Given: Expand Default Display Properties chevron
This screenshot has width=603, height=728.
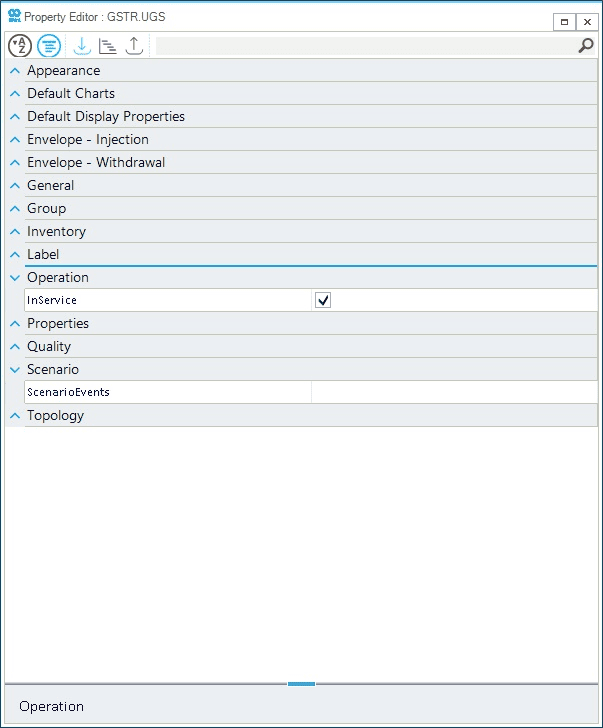Looking at the screenshot, I should [15, 117].
